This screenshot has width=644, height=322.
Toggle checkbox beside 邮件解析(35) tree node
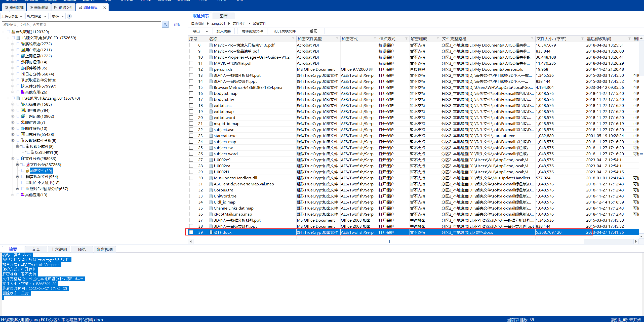(18, 68)
